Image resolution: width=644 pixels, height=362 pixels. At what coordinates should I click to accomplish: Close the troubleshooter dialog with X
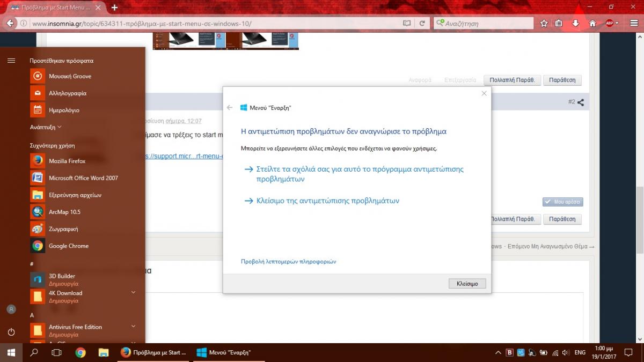click(484, 93)
